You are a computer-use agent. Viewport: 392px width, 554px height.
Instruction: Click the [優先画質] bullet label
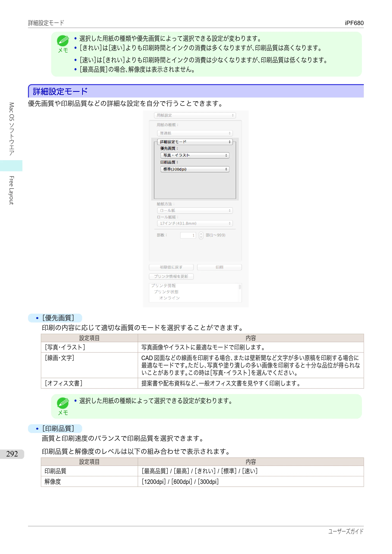58,318
